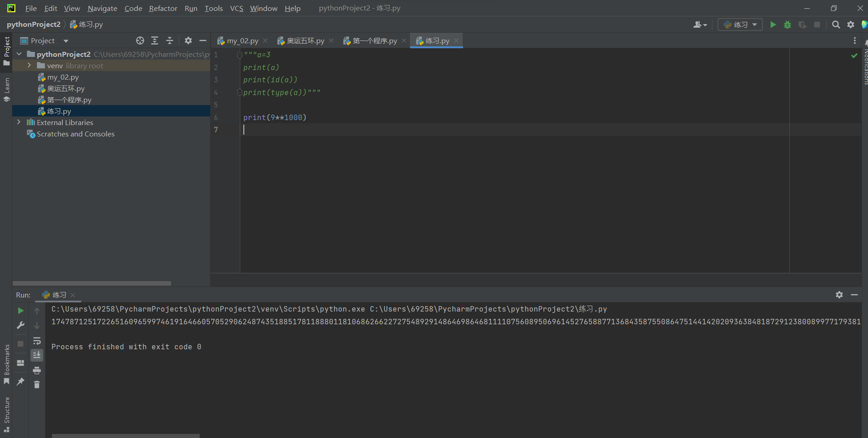Open Search Everywhere magnifier icon
The width and height of the screenshot is (868, 438).
point(836,25)
